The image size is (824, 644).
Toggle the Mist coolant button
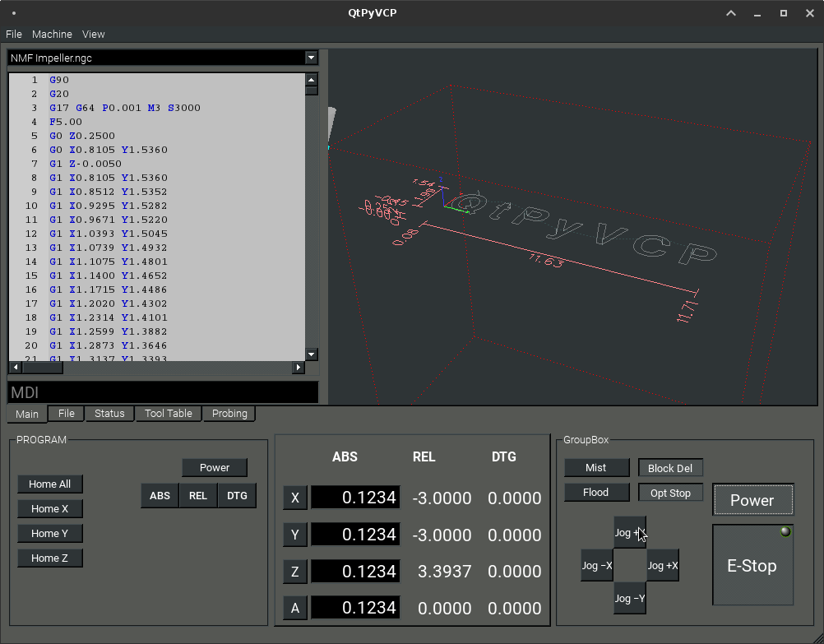[596, 468]
